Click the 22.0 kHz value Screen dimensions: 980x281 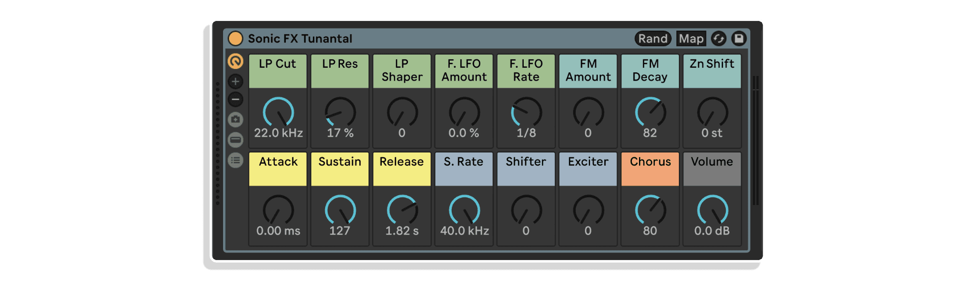click(x=278, y=133)
